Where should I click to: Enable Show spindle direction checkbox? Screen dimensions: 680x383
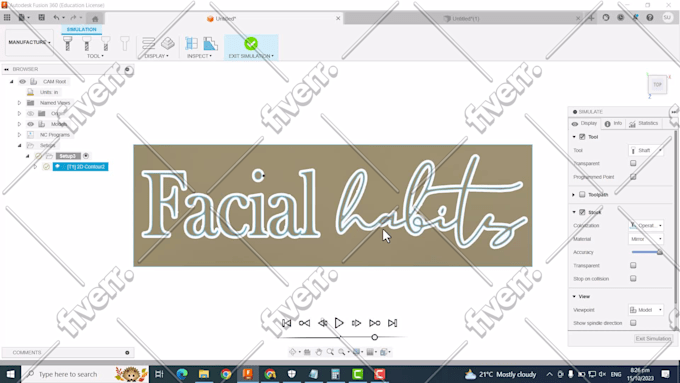coord(633,323)
